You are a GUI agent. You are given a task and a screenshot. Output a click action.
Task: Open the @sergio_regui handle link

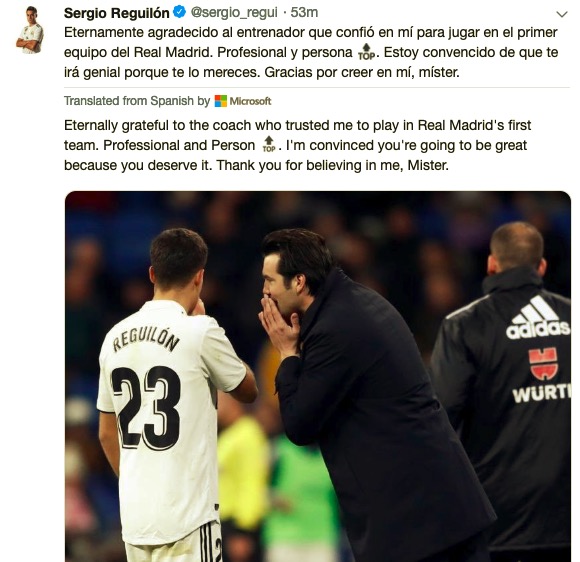(x=234, y=13)
